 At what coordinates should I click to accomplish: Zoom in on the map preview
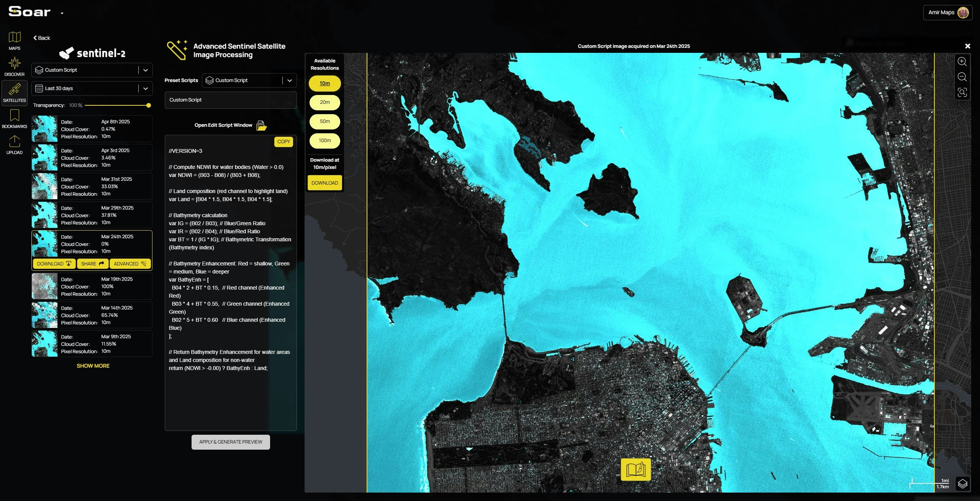962,62
